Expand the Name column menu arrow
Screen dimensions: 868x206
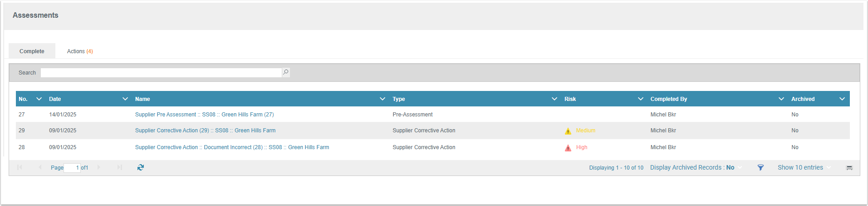point(383,99)
